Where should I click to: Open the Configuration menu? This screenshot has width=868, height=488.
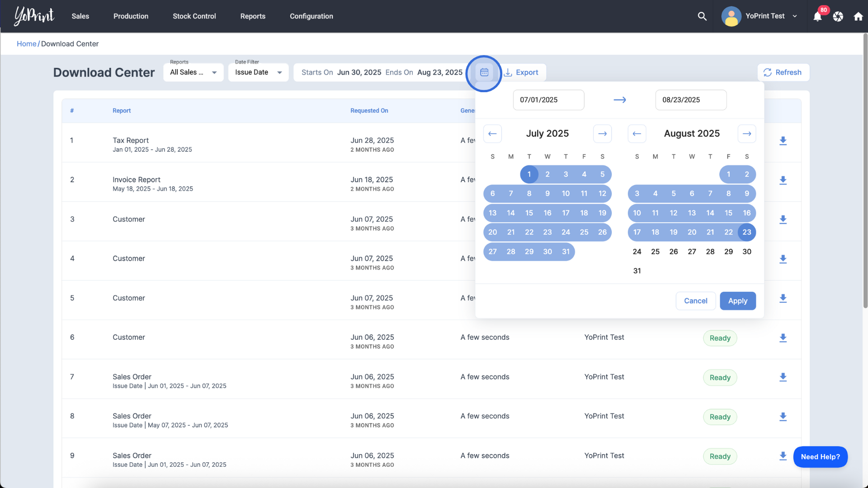[311, 16]
